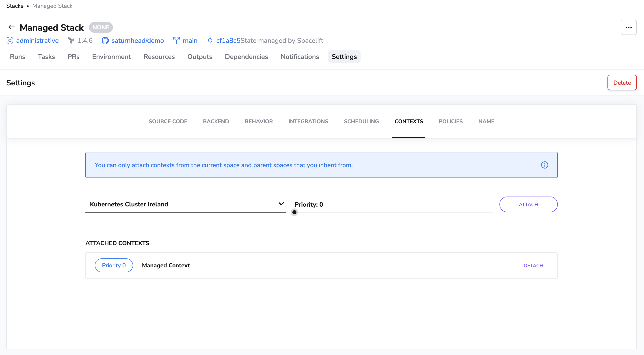The image size is (644, 355).
Task: Open the context selection combo box
Action: (x=185, y=204)
